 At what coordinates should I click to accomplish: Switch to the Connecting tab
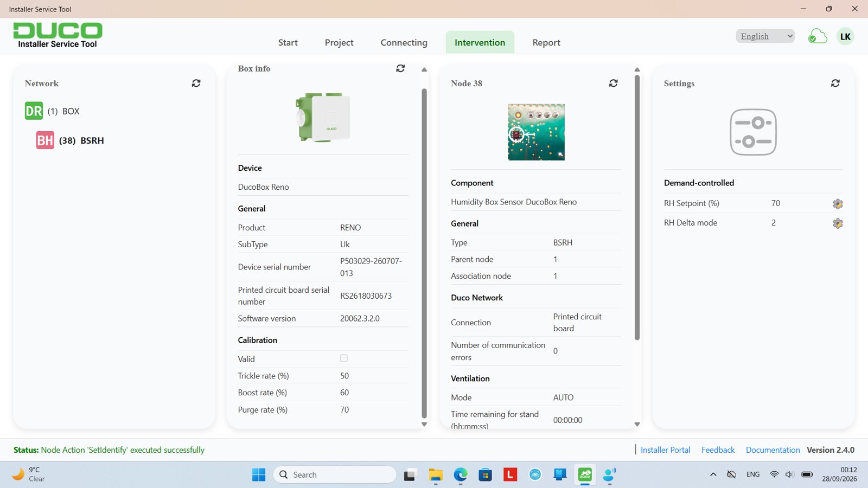point(404,42)
